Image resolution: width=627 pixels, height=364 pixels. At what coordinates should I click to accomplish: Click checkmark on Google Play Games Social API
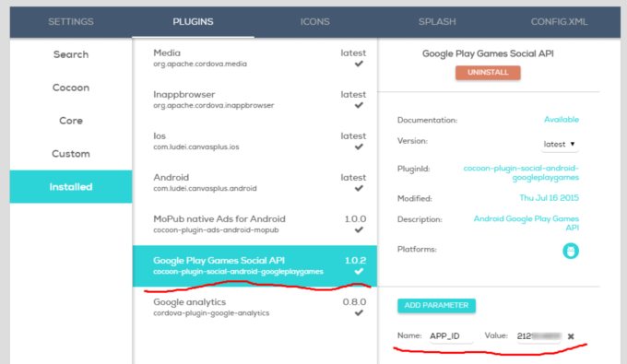[x=359, y=271]
